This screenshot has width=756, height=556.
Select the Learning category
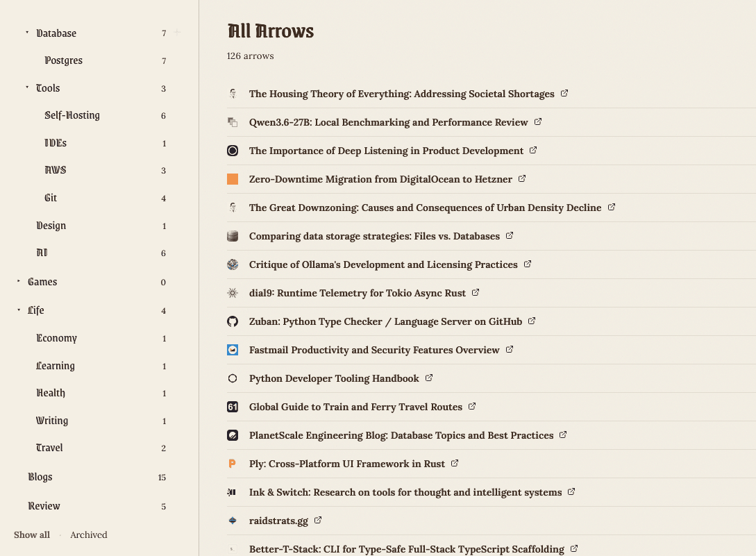pos(56,366)
